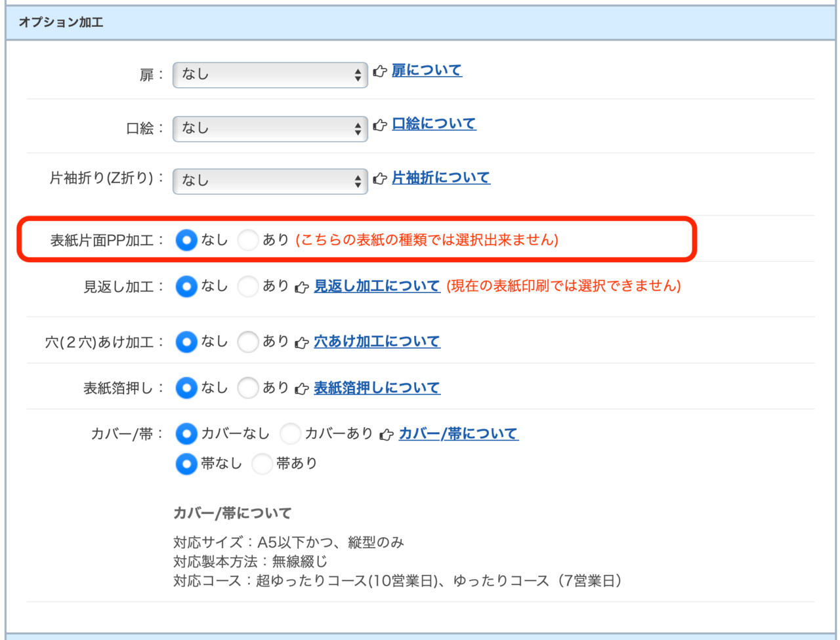Select the 帯あり option
The image size is (840, 640).
tap(262, 464)
